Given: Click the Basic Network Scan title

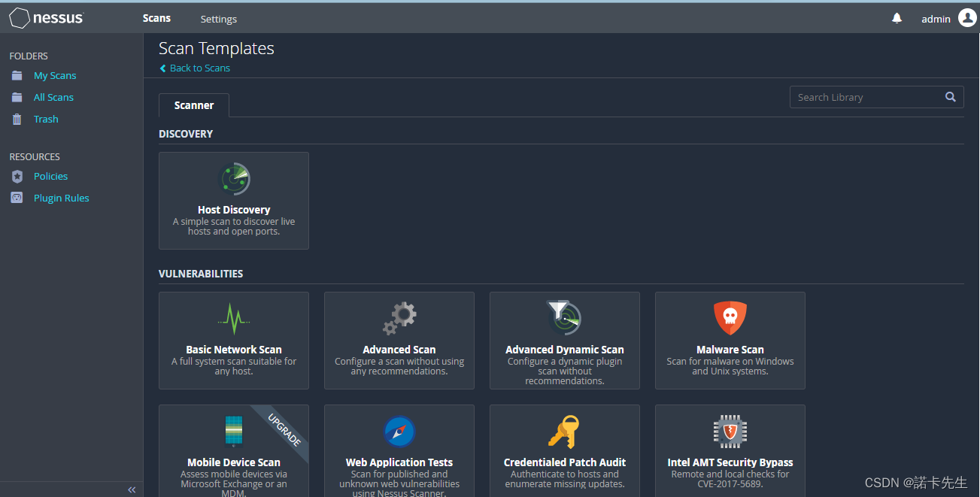Looking at the screenshot, I should [x=234, y=350].
